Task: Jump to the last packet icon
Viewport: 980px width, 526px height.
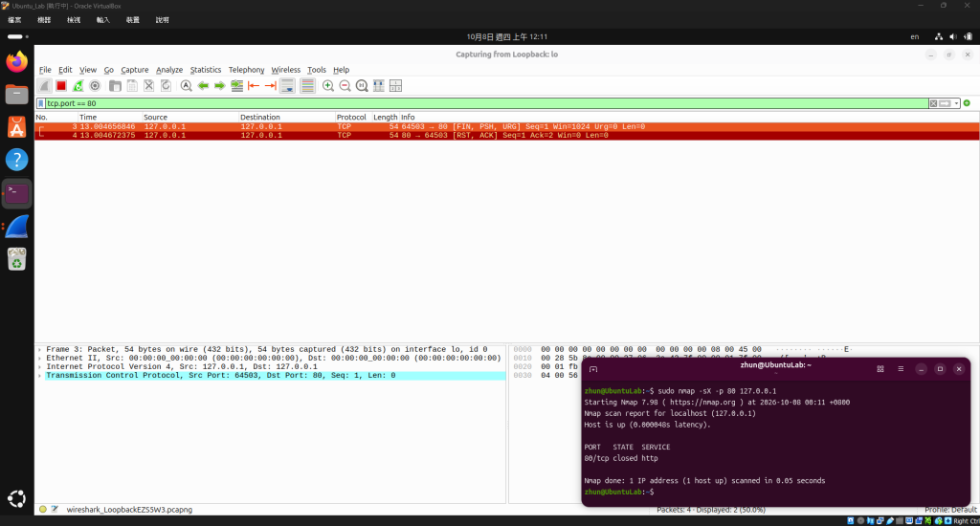Action: point(271,85)
